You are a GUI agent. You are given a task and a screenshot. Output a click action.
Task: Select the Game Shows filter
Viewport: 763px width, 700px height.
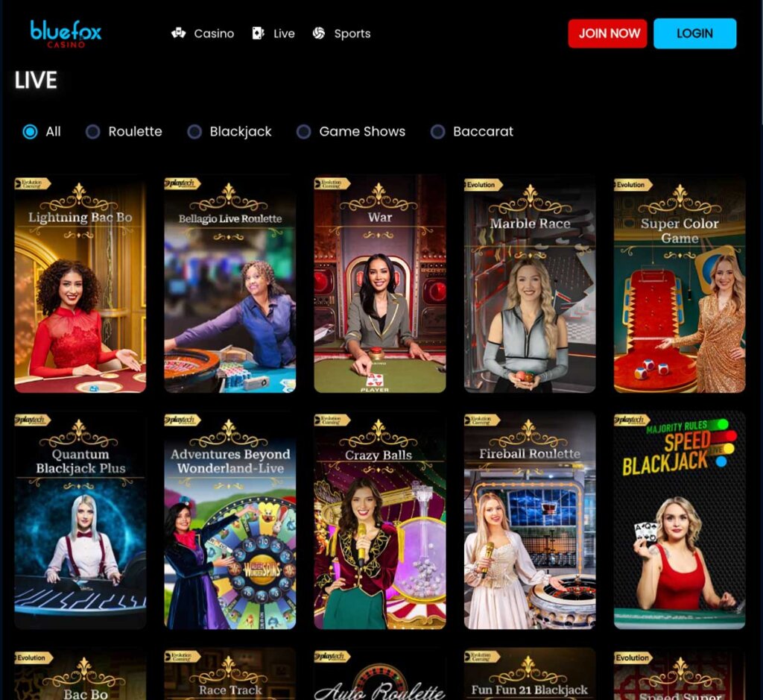(303, 131)
